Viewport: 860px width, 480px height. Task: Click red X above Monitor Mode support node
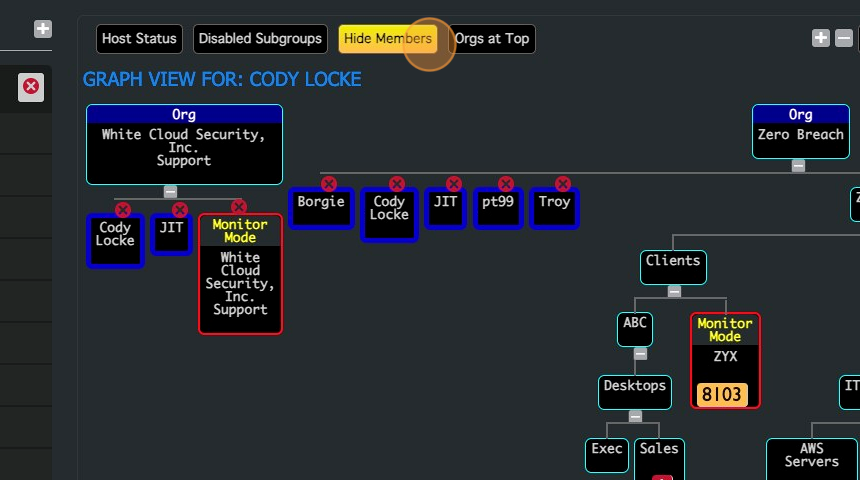[239, 207]
